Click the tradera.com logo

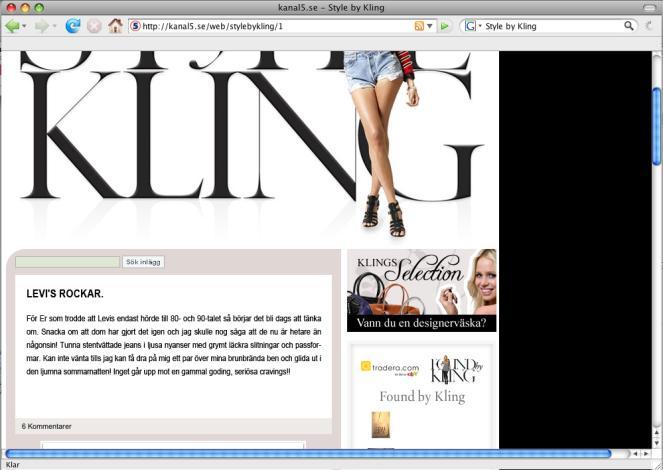pos(390,368)
